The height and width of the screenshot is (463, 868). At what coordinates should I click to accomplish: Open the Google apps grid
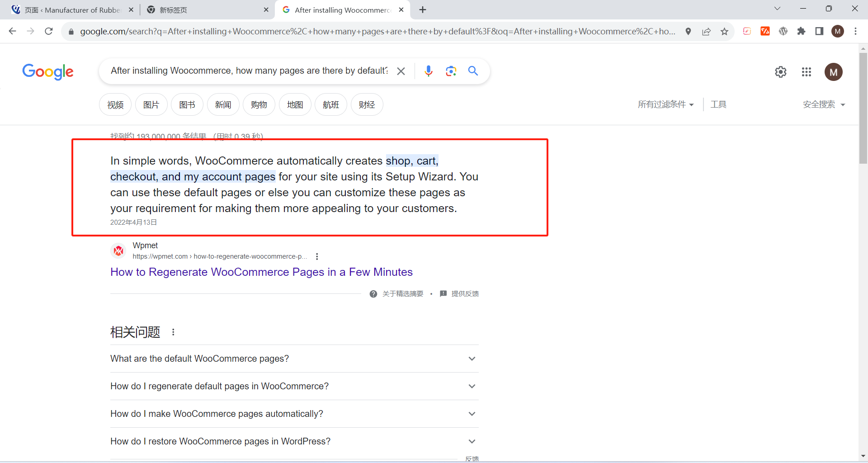807,72
